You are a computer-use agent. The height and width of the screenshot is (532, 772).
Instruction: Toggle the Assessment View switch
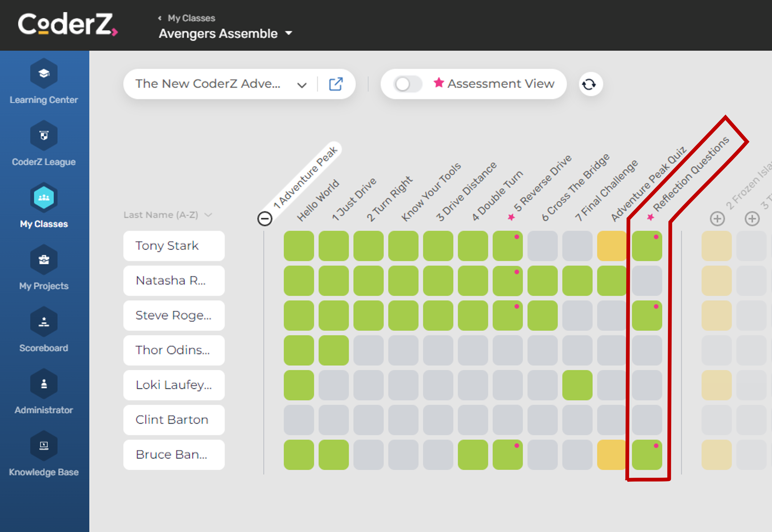[407, 84]
